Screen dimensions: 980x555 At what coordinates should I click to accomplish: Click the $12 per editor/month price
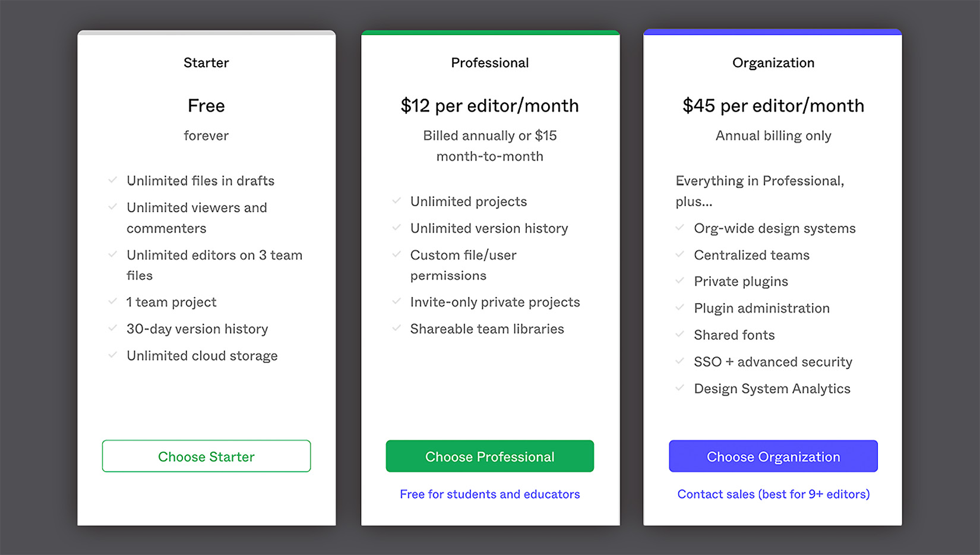[x=489, y=106]
